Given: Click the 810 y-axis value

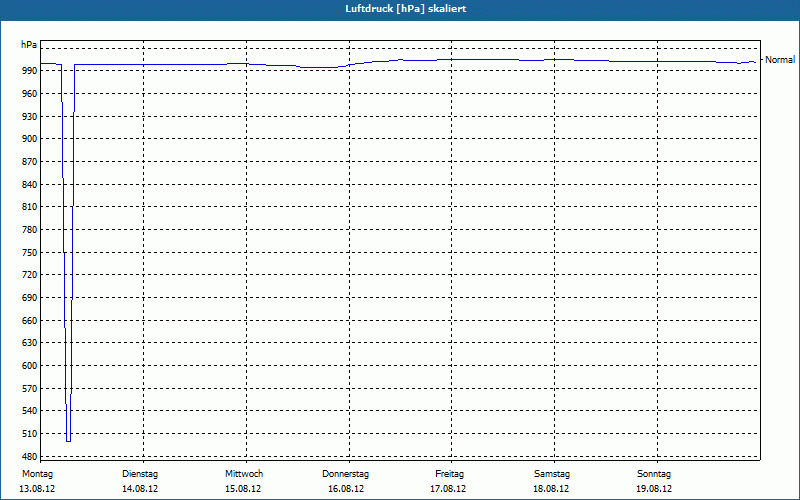Looking at the screenshot, I should coord(29,207).
